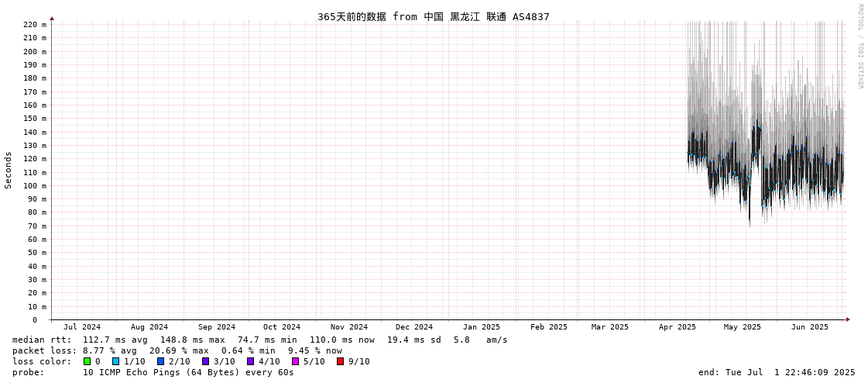Viewport: 868px width, 383px height.
Task: Click the '110.0 ms now' rtt value
Action: (342, 340)
